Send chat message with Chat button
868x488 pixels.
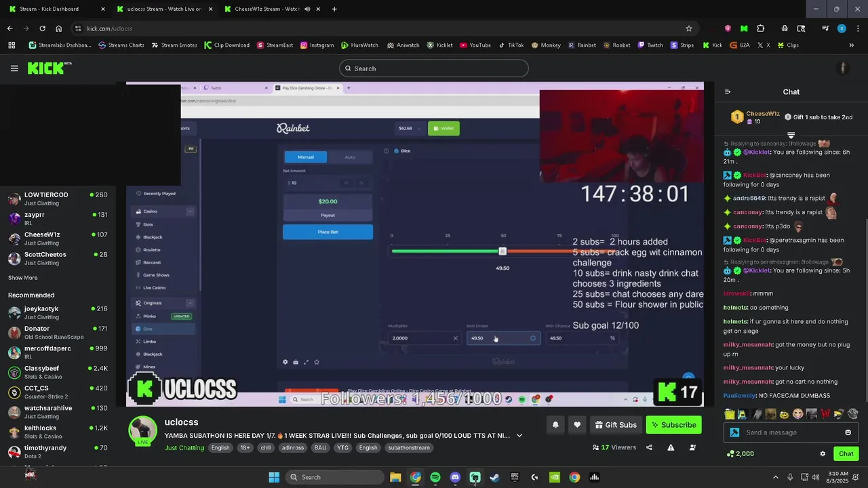pos(846,454)
